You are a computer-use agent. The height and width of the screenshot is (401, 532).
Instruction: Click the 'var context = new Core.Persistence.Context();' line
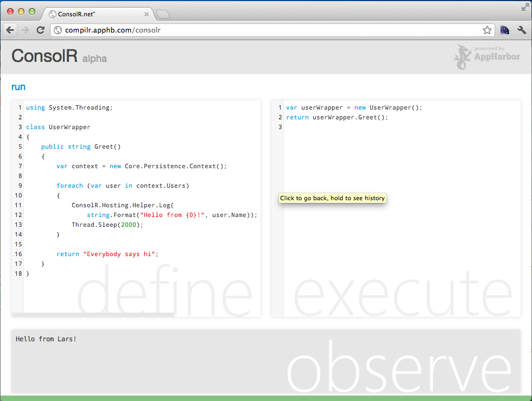click(x=142, y=166)
